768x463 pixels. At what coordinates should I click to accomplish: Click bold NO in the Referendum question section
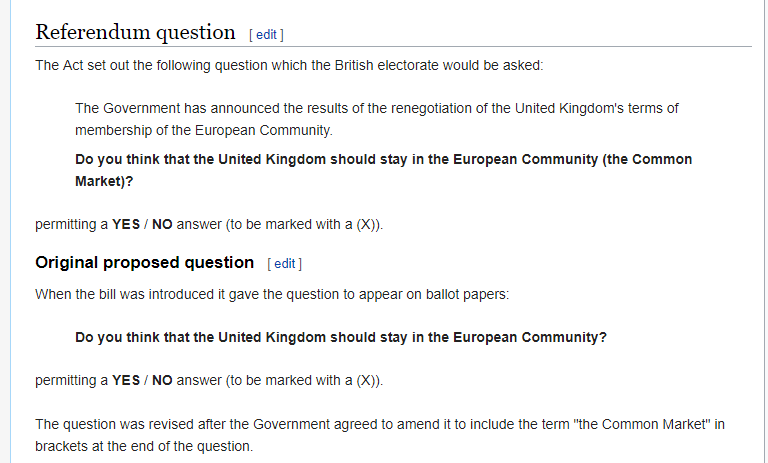[162, 224]
